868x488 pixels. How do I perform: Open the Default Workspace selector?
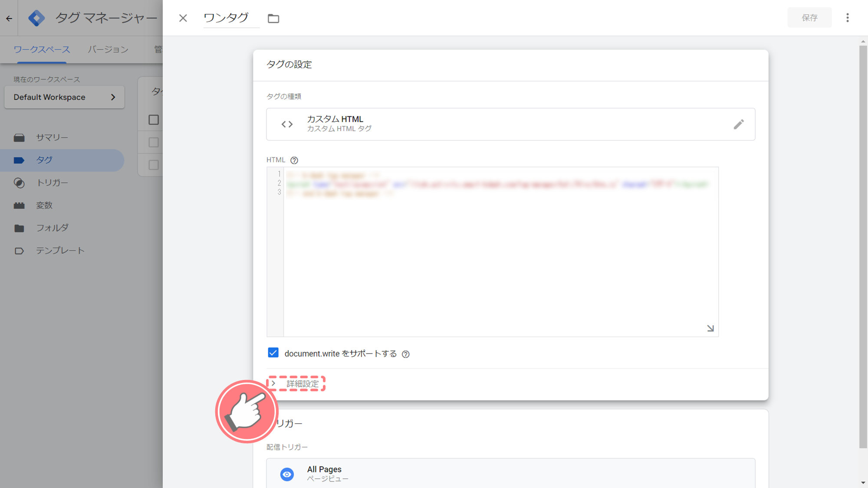point(64,97)
